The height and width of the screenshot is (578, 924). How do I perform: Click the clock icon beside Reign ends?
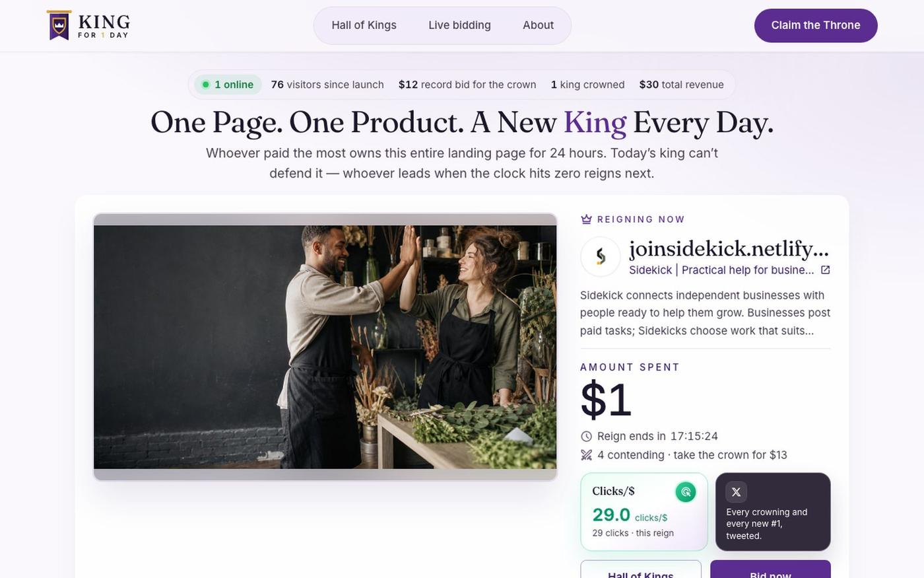(x=586, y=436)
